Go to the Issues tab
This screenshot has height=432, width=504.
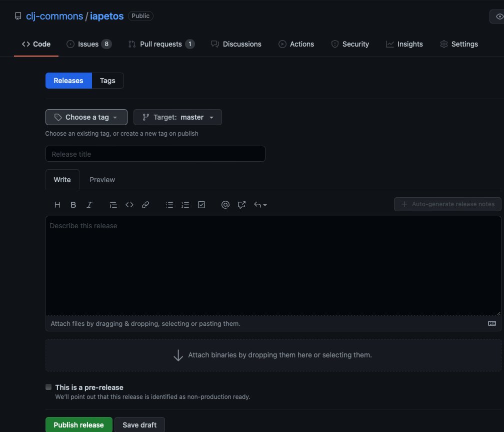(88, 44)
